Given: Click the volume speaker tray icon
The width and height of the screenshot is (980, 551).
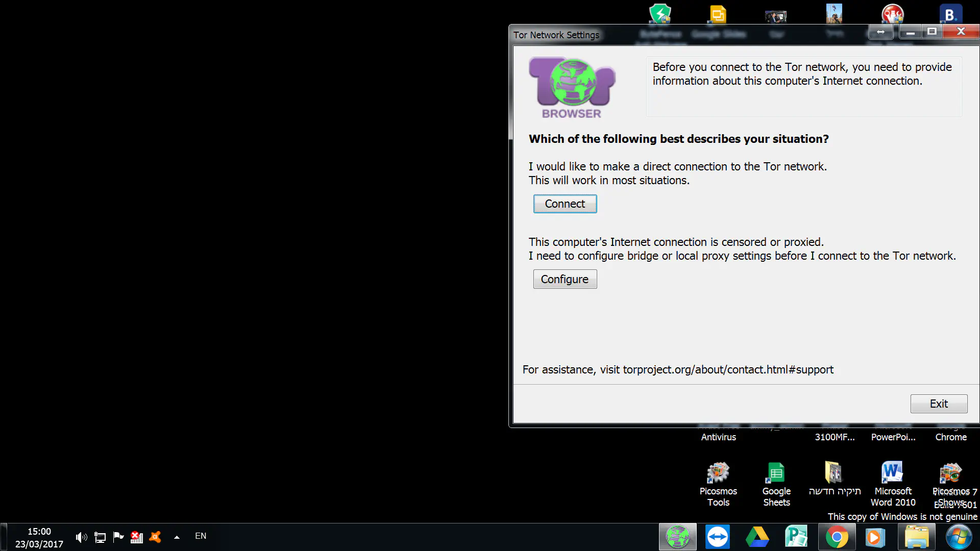Looking at the screenshot, I should (x=81, y=537).
